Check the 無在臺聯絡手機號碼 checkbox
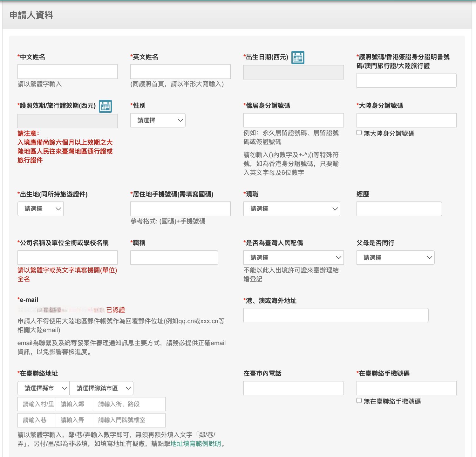This screenshot has height=457, width=476. [359, 401]
